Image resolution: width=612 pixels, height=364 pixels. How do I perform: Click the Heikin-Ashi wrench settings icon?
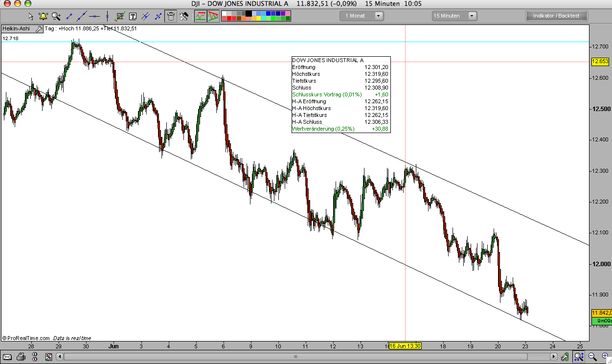[x=39, y=29]
